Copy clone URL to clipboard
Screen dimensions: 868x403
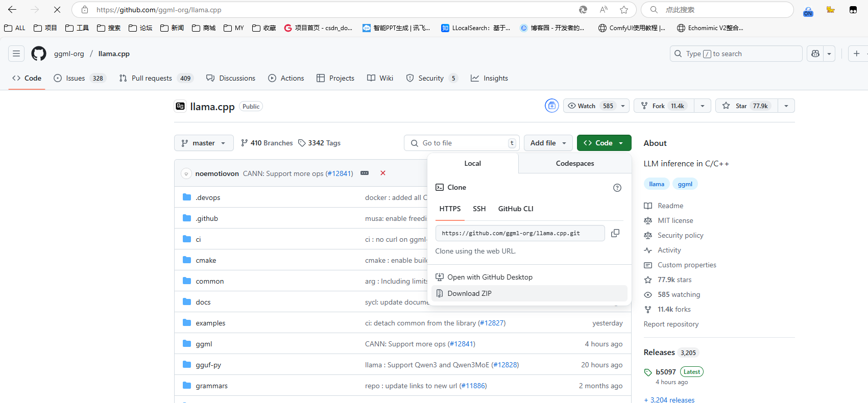tap(615, 233)
